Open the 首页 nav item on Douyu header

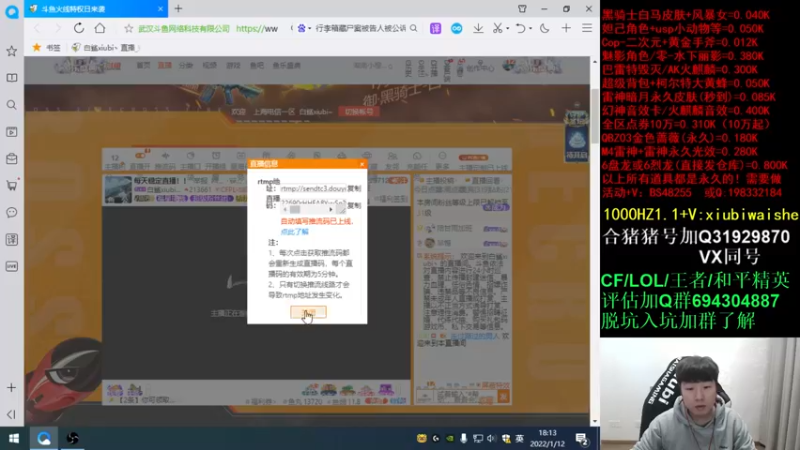(143, 65)
